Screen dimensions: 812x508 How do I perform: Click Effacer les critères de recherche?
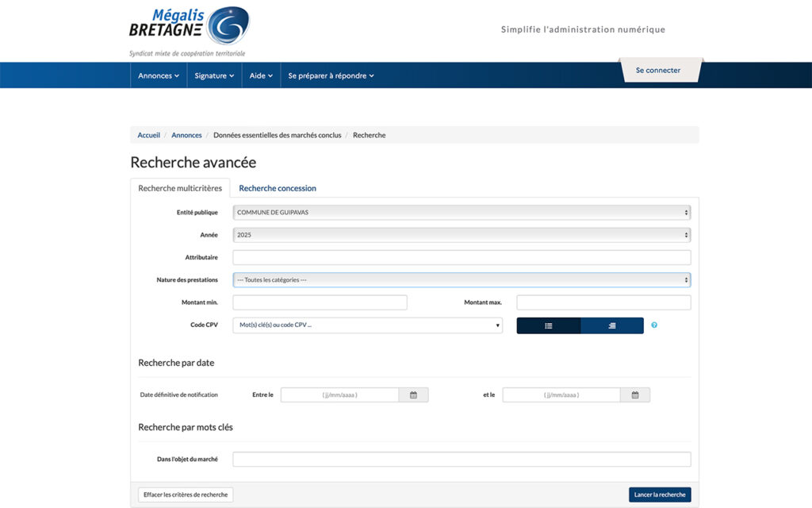point(185,494)
